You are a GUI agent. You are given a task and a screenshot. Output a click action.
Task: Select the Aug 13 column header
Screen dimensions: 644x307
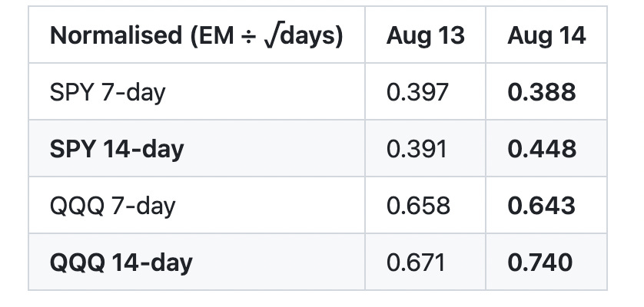click(x=425, y=35)
